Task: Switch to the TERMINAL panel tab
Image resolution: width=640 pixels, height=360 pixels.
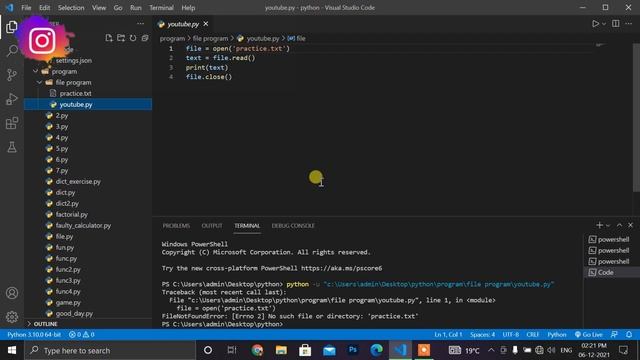Action: click(247, 226)
